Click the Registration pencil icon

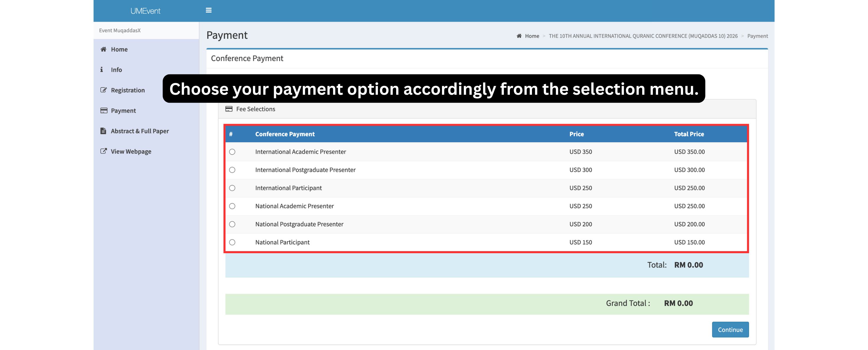click(x=103, y=90)
